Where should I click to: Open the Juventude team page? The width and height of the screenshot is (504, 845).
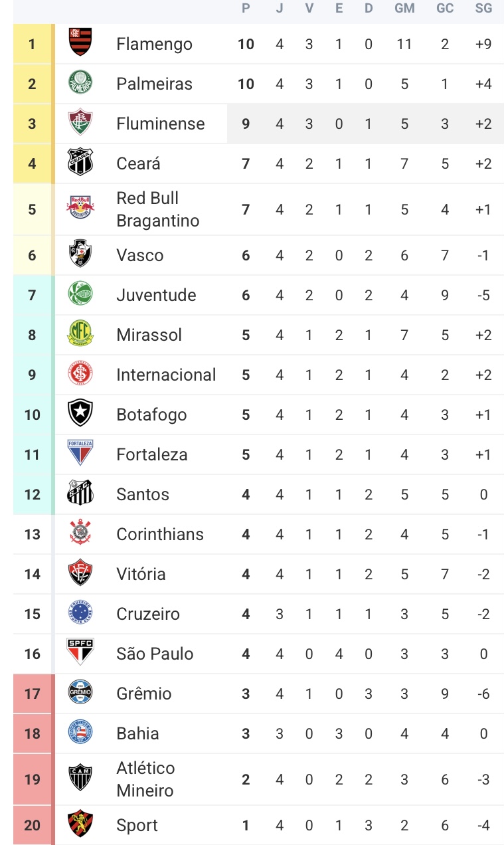[x=156, y=295]
